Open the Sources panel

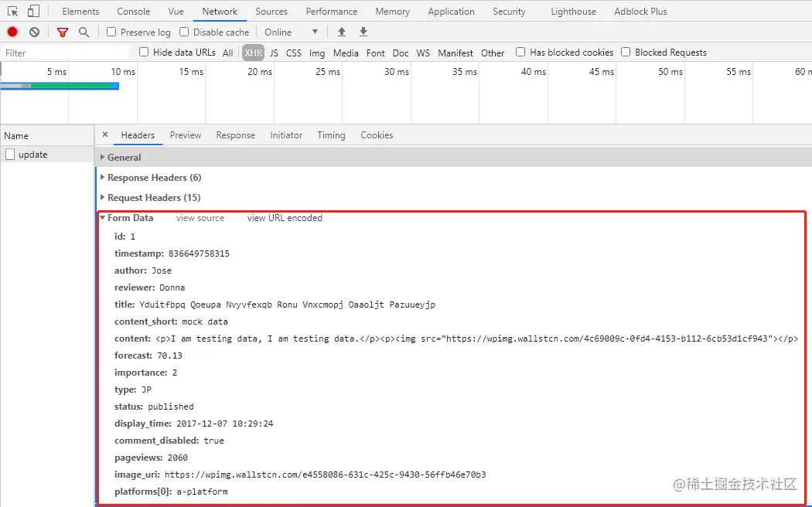click(271, 12)
